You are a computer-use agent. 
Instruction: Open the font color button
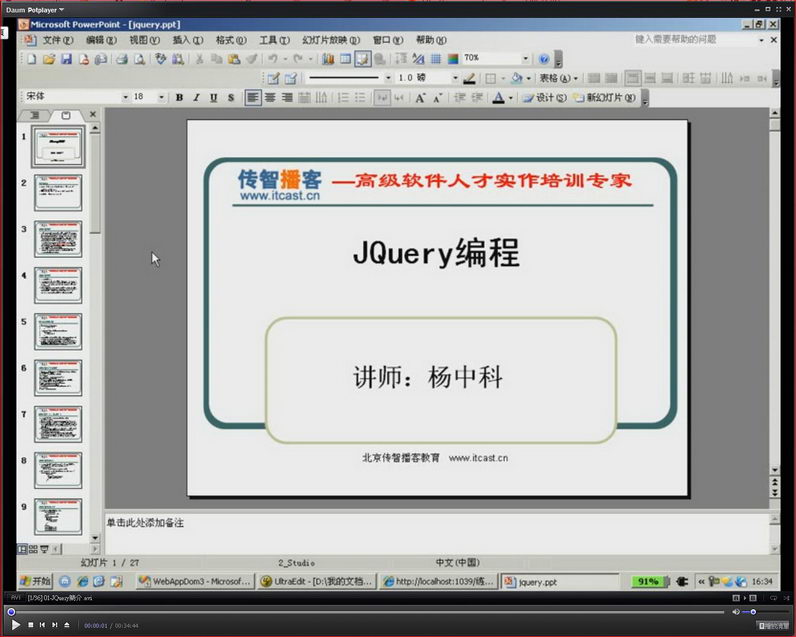coord(499,98)
